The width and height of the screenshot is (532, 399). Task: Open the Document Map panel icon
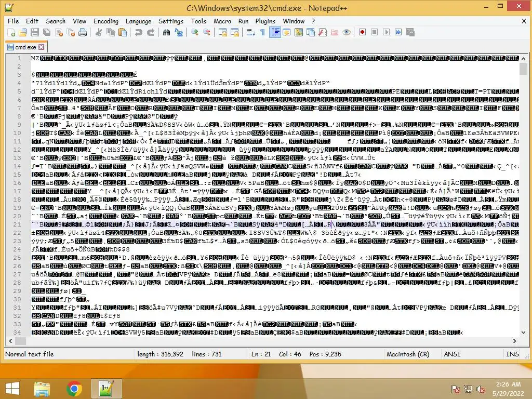click(299, 32)
